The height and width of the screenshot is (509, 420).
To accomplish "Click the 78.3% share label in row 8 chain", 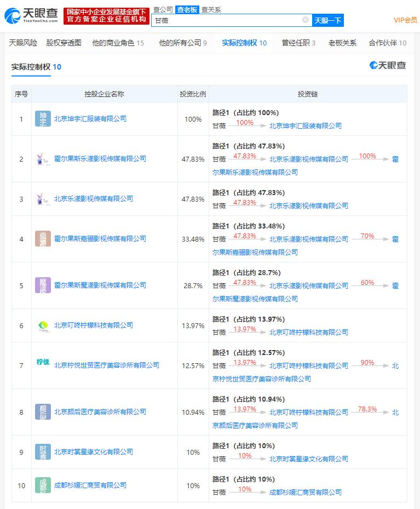I will [x=367, y=409].
